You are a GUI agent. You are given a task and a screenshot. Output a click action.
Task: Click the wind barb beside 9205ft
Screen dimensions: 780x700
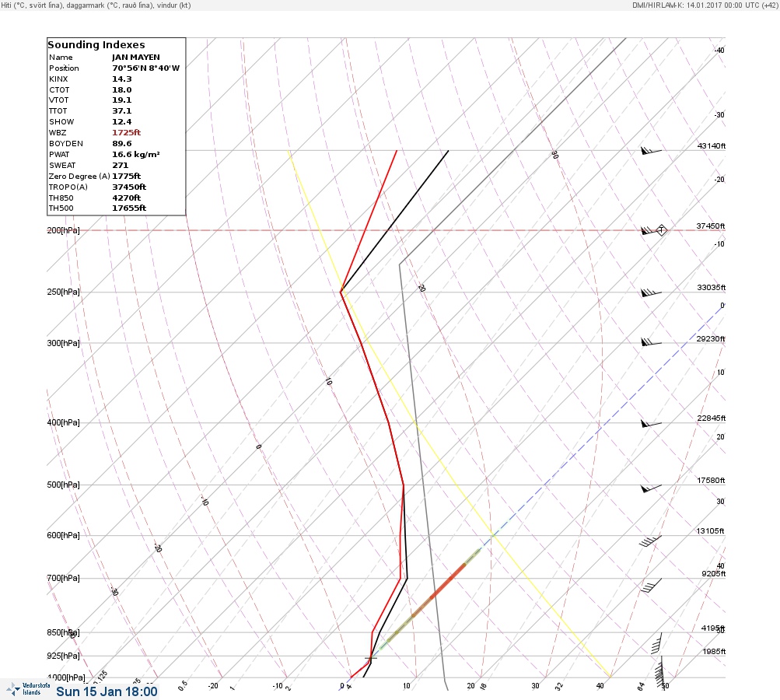point(652,585)
